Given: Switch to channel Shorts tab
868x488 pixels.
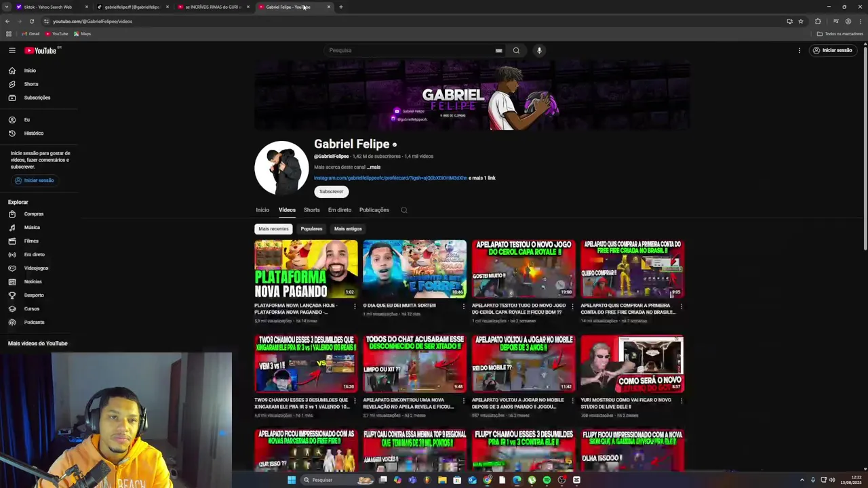Looking at the screenshot, I should click(312, 210).
